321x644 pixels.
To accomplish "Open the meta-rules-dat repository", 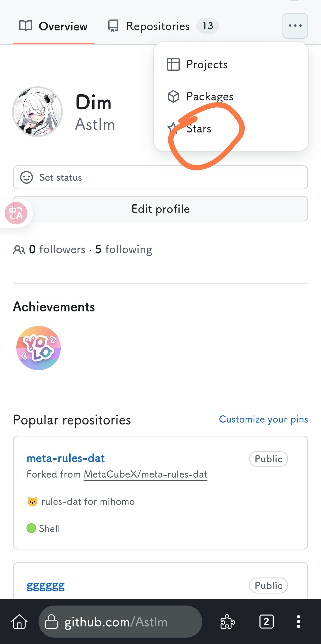I will pos(66,458).
